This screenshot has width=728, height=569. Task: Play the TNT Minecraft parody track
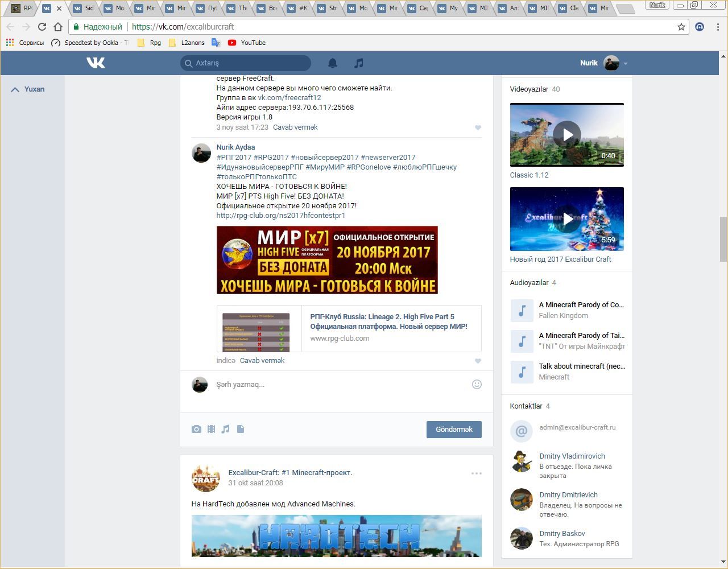[x=522, y=341]
